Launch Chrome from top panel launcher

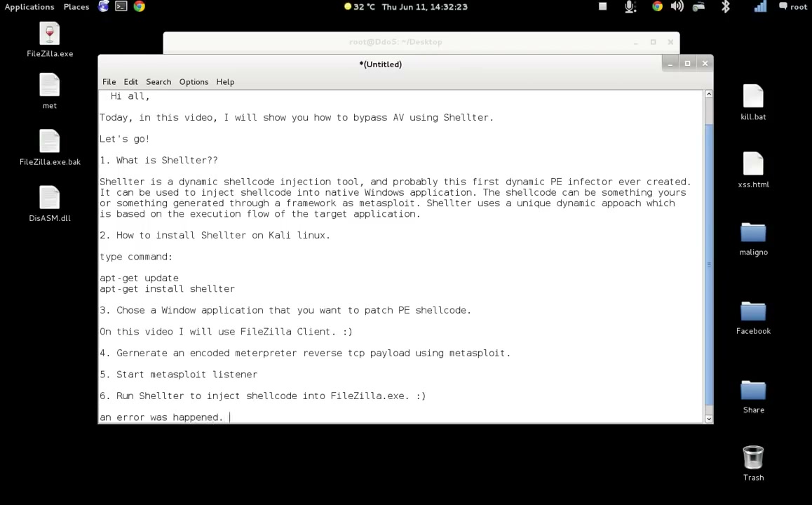click(140, 6)
